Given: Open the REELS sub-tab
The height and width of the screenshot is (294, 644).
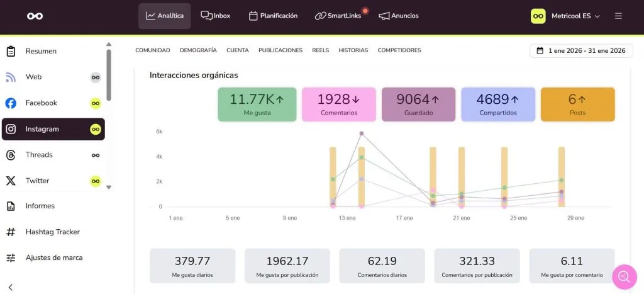Looking at the screenshot, I should tap(320, 50).
